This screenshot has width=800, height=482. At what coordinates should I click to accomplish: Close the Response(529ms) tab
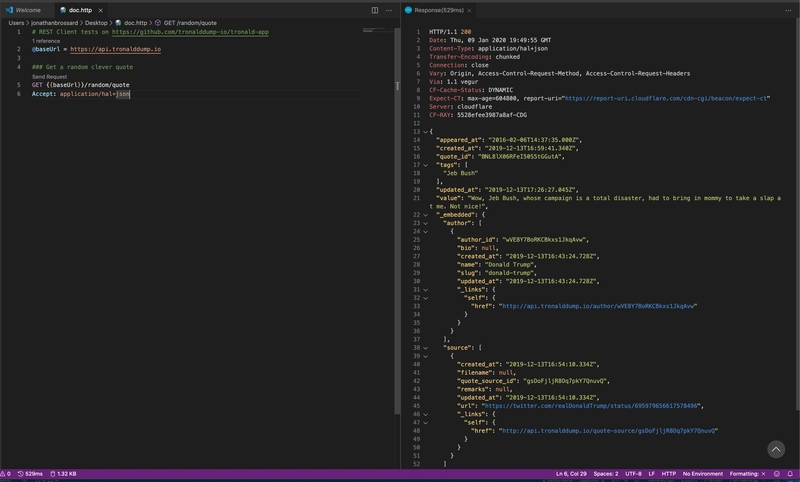pyautogui.click(x=469, y=10)
